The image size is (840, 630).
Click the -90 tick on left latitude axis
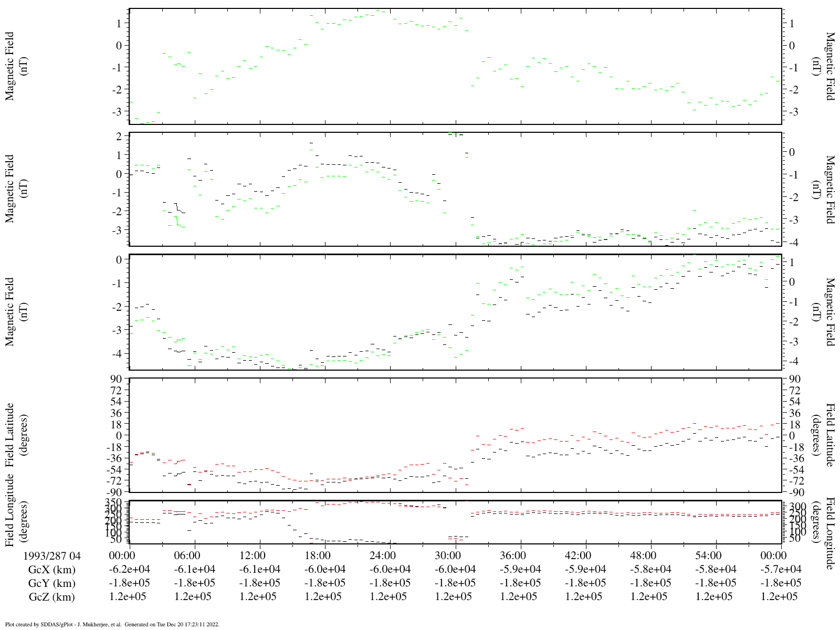(113, 492)
